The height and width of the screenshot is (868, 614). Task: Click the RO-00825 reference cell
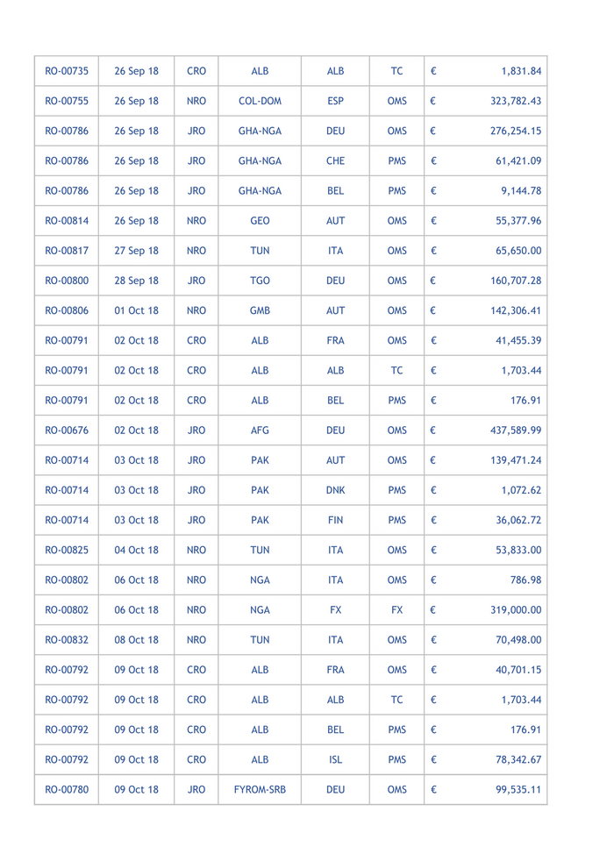(67, 551)
